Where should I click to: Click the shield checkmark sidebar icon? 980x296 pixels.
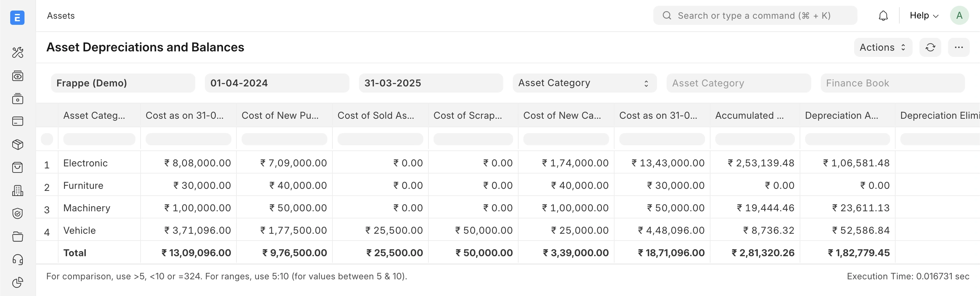tap(17, 213)
